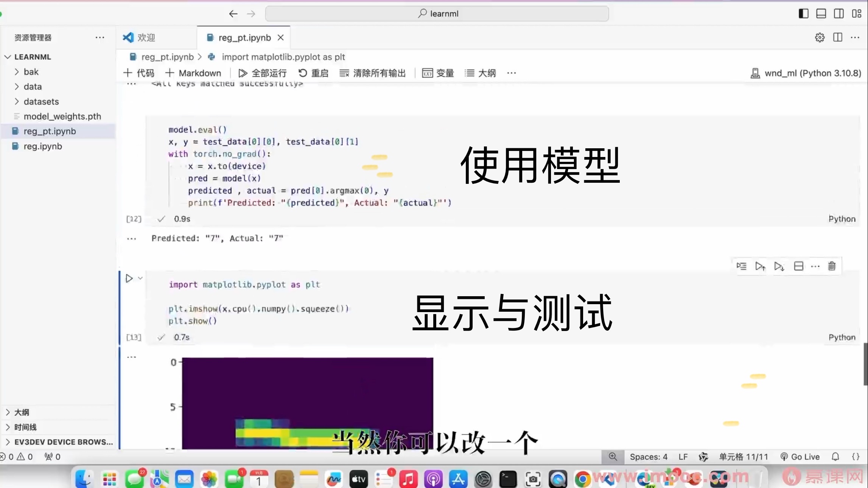Run the matplotlib cell with the run icon
The image size is (868, 488).
tap(129, 278)
